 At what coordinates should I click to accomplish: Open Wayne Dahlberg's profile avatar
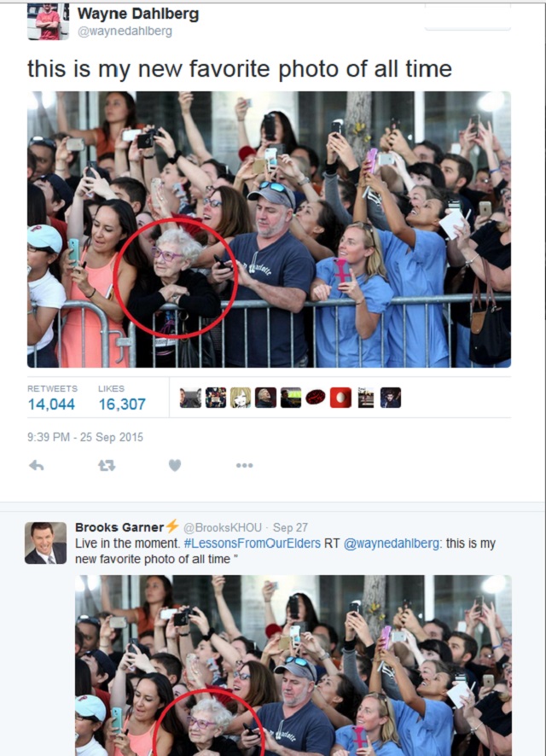(x=48, y=21)
